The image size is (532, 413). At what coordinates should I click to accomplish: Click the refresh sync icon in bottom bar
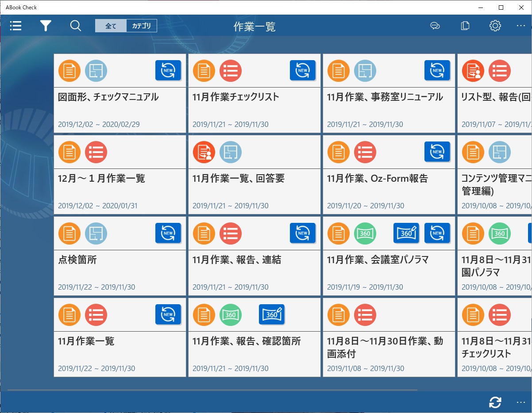495,402
